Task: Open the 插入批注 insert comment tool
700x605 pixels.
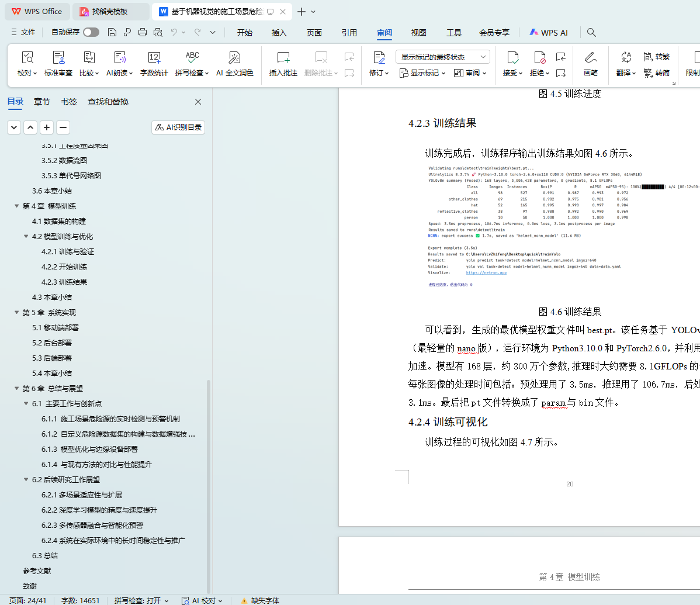Action: pyautogui.click(x=283, y=58)
